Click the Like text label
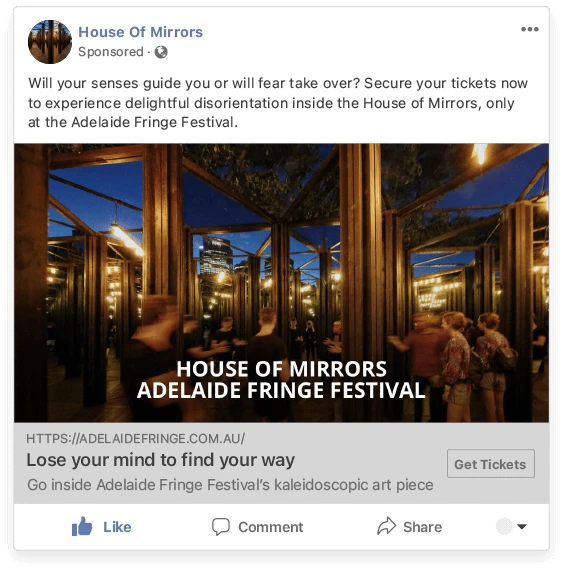This screenshot has height=571, width=563. pos(117,527)
